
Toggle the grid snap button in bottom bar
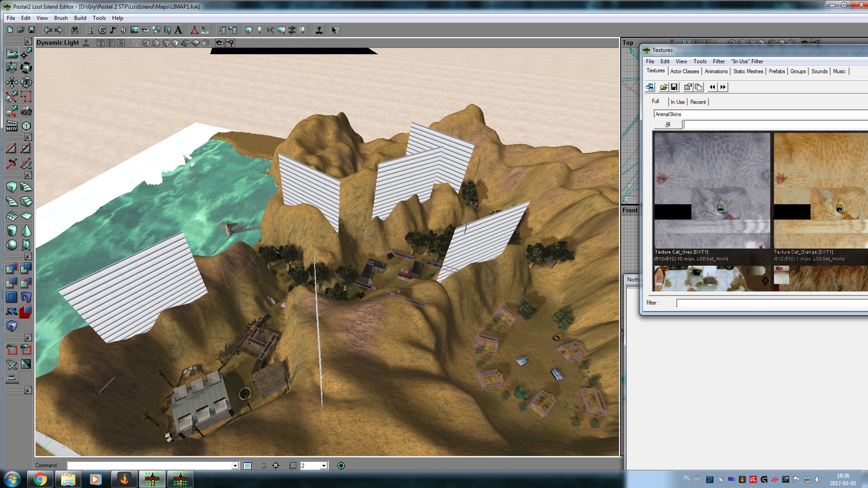click(293, 465)
